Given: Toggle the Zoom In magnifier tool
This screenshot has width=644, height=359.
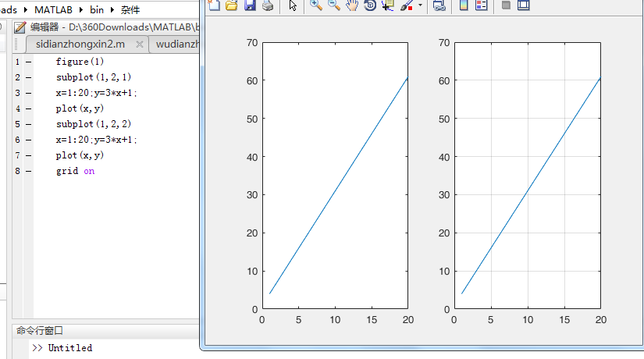Looking at the screenshot, I should click(x=316, y=5).
